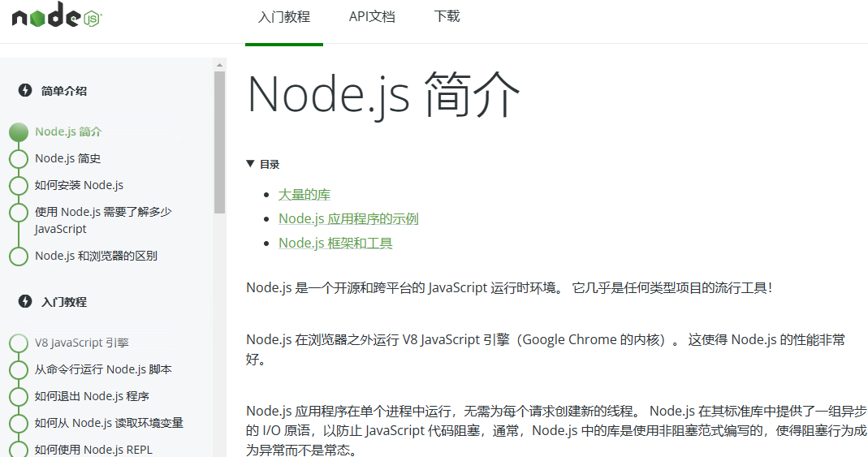
Task: Select Node.js 和浏览器的区别 in sidebar
Action: click(x=96, y=256)
